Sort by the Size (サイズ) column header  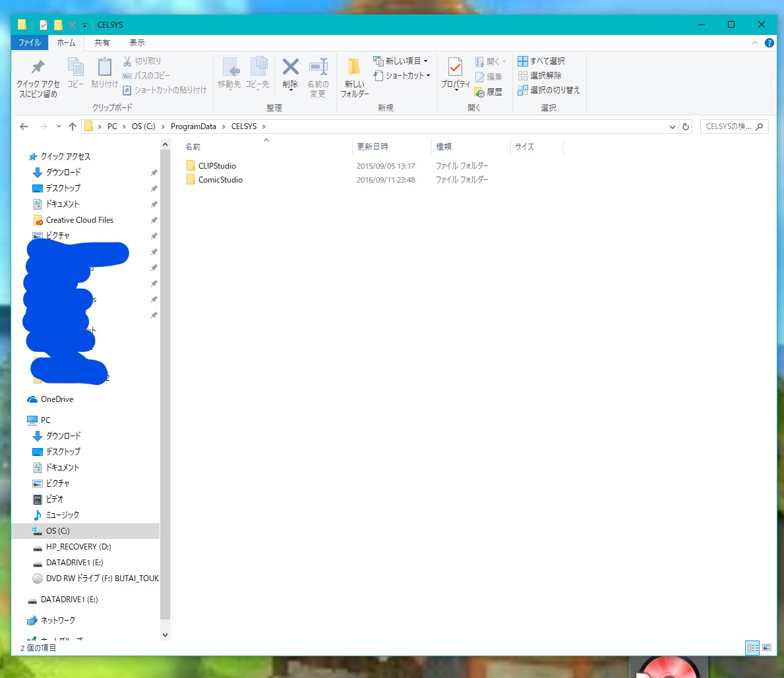[x=524, y=147]
